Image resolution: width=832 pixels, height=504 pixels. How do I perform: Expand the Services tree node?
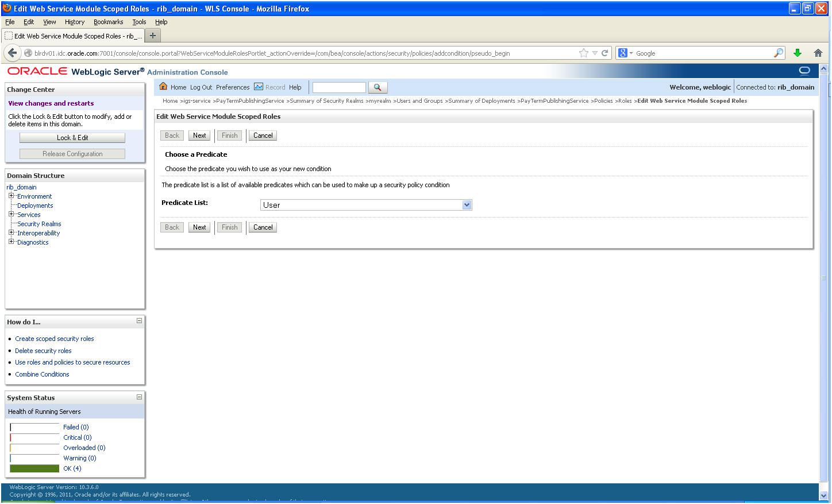click(11, 214)
